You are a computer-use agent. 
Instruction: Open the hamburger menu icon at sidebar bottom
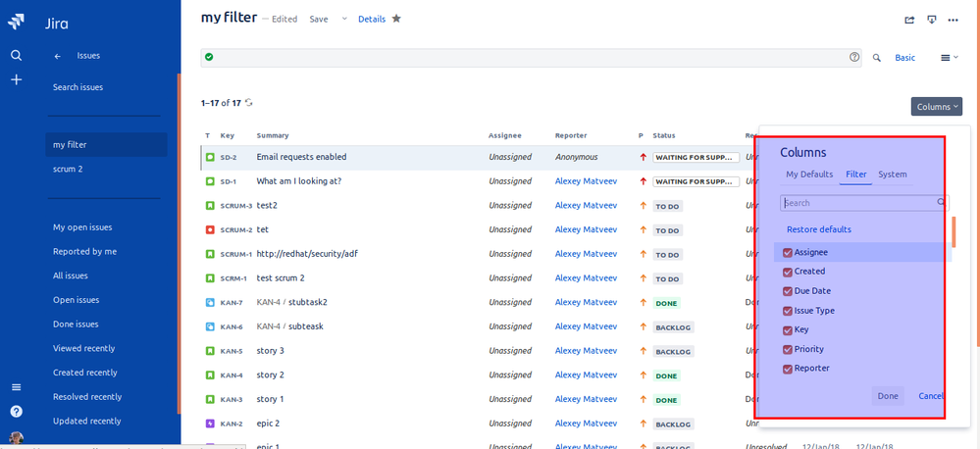pyautogui.click(x=17, y=387)
